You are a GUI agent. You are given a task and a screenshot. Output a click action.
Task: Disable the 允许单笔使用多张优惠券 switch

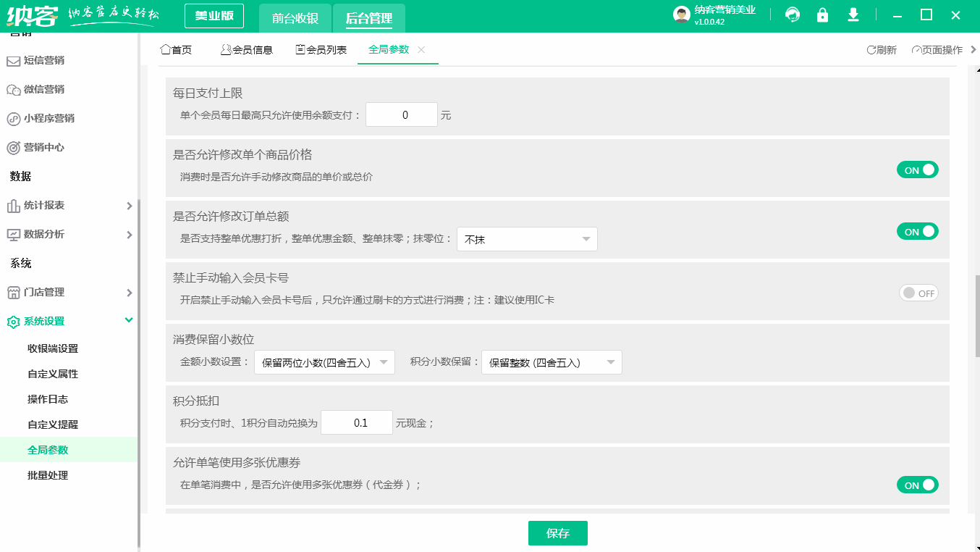(917, 485)
